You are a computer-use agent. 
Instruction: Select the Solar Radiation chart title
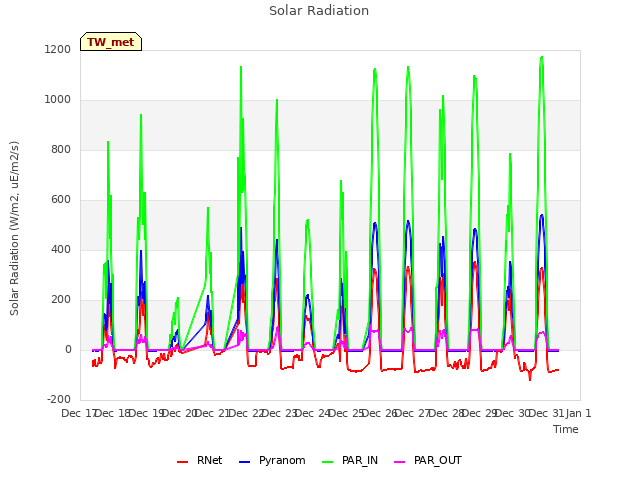tap(319, 11)
